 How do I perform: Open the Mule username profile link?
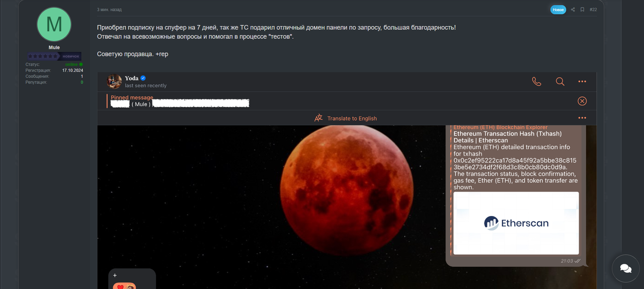tap(54, 47)
